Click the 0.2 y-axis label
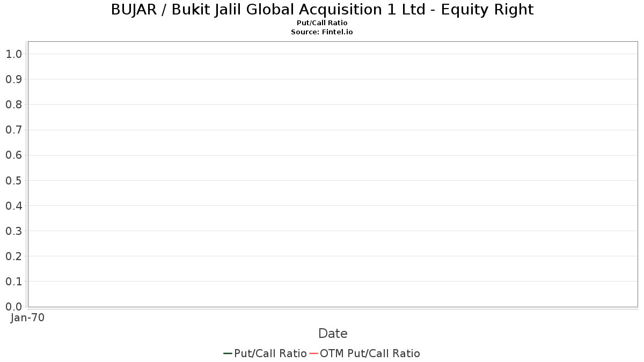 13,256
